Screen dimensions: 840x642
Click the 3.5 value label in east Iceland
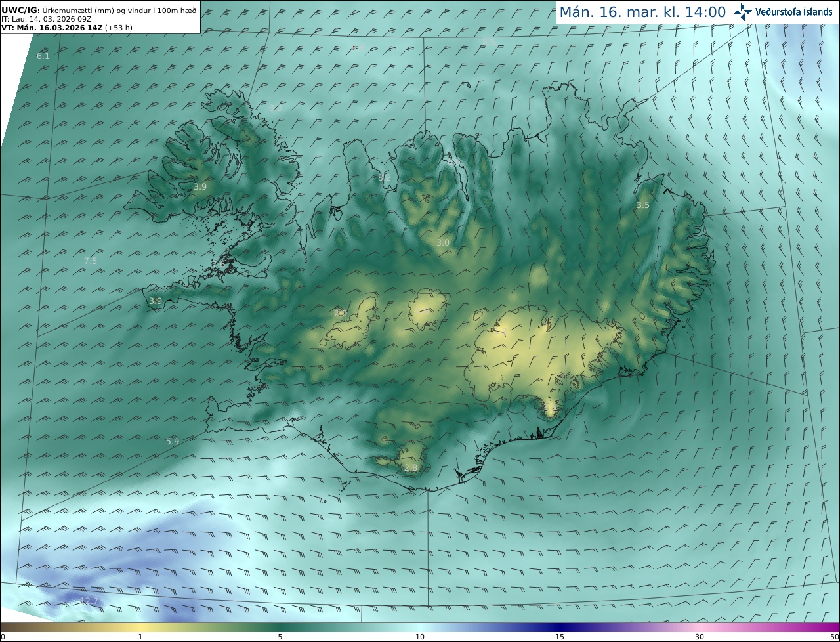coord(643,205)
